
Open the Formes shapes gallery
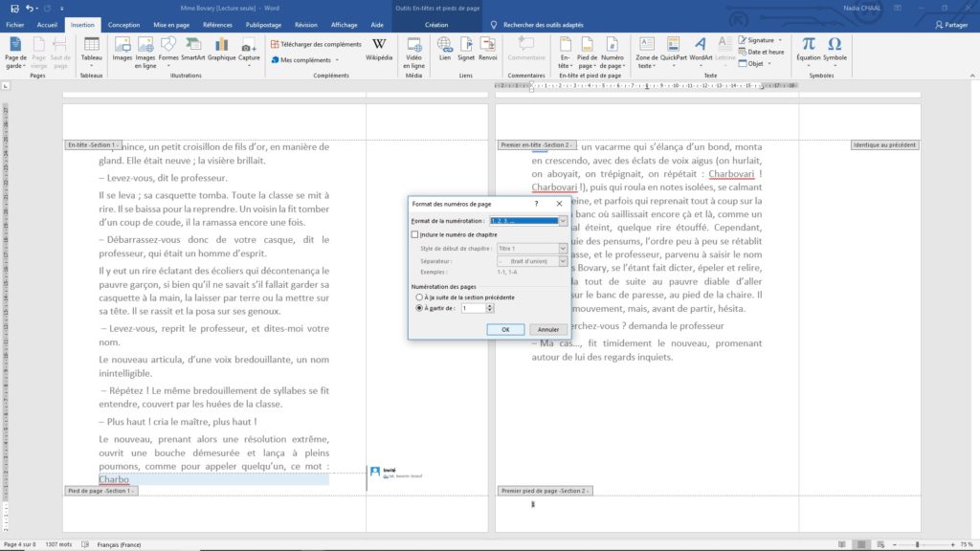(x=168, y=53)
